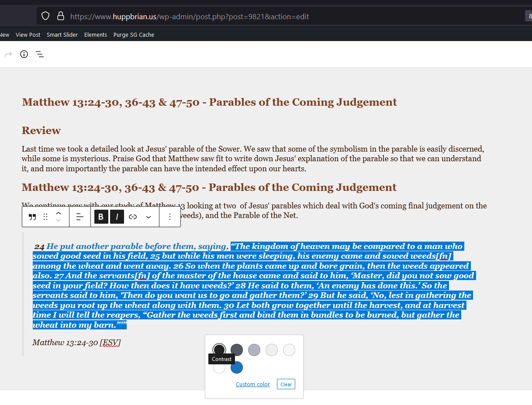Open the text alignment options

(x=80, y=217)
